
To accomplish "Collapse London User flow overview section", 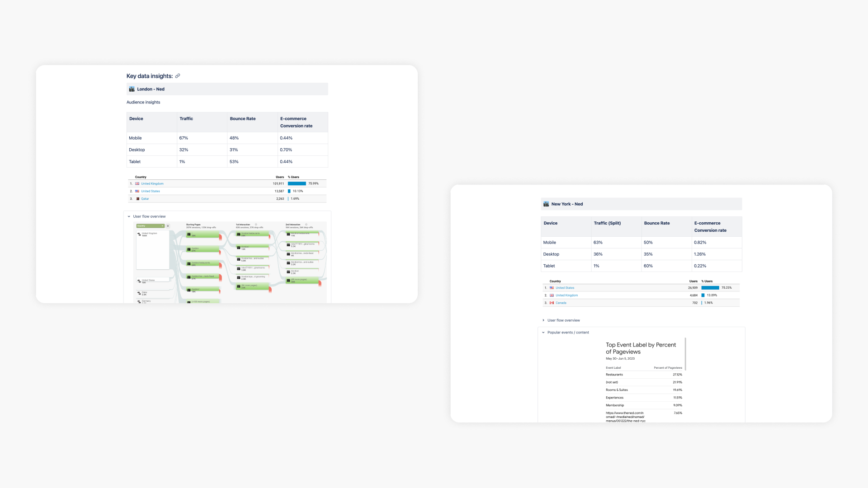I will (x=129, y=216).
